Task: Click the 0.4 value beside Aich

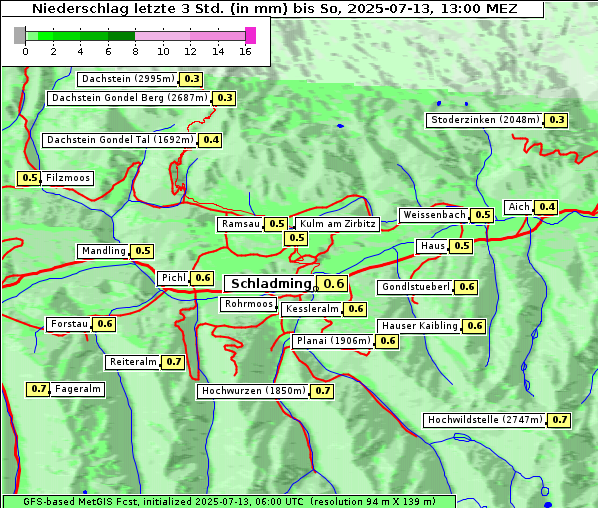Action: 546,207
